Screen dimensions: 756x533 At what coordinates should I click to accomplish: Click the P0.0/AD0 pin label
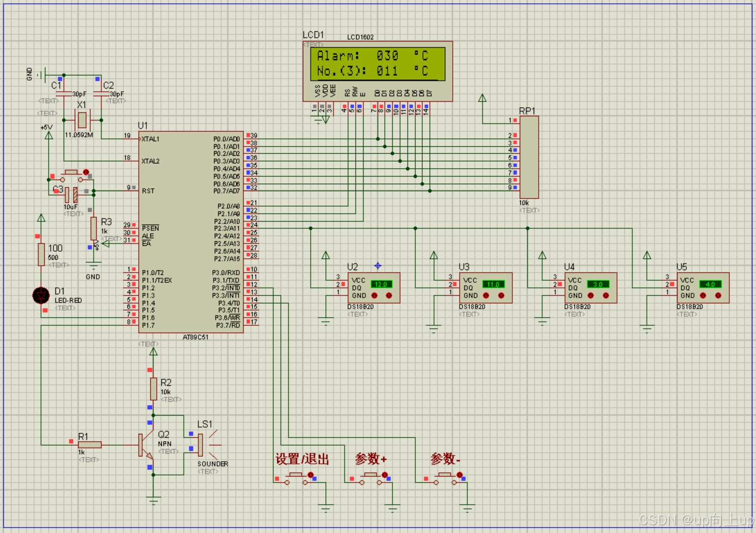tap(226, 139)
